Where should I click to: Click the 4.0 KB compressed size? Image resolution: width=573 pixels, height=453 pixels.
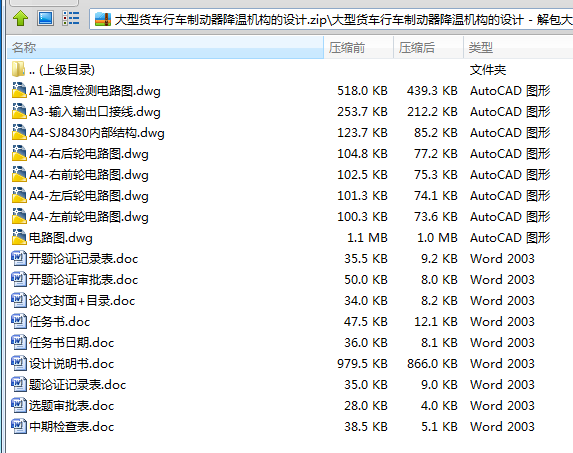439,406
